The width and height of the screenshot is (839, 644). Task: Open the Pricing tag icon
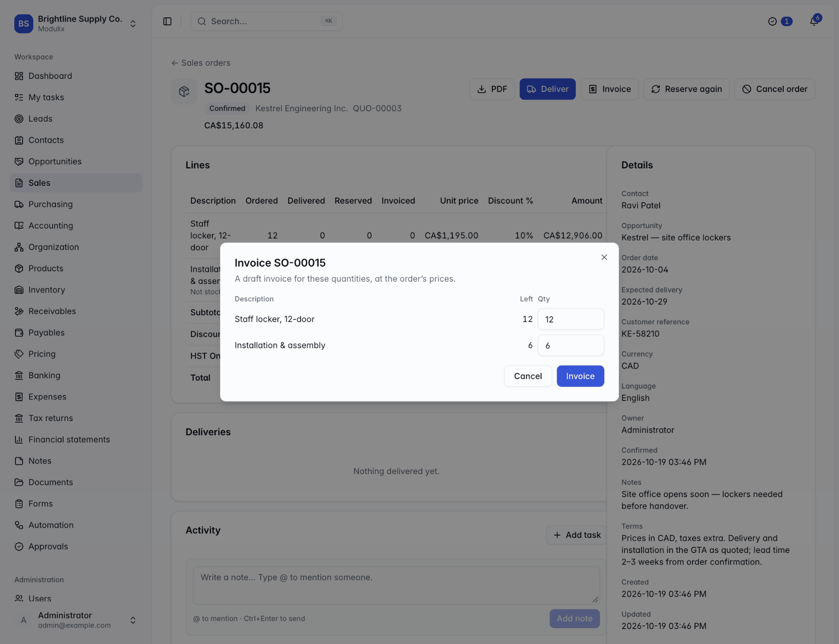coord(19,354)
